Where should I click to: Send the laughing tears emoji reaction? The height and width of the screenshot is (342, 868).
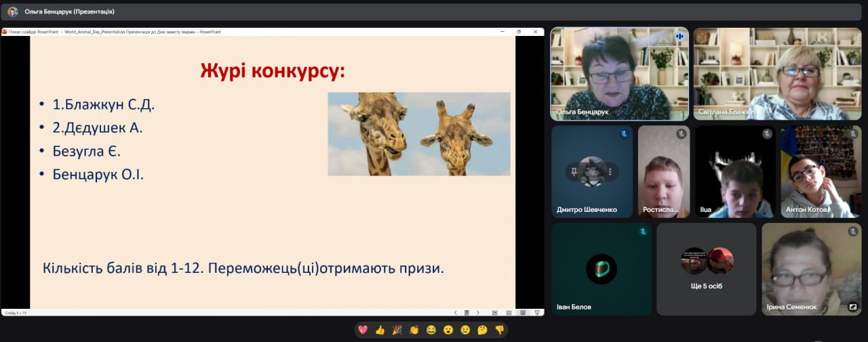coord(431,330)
